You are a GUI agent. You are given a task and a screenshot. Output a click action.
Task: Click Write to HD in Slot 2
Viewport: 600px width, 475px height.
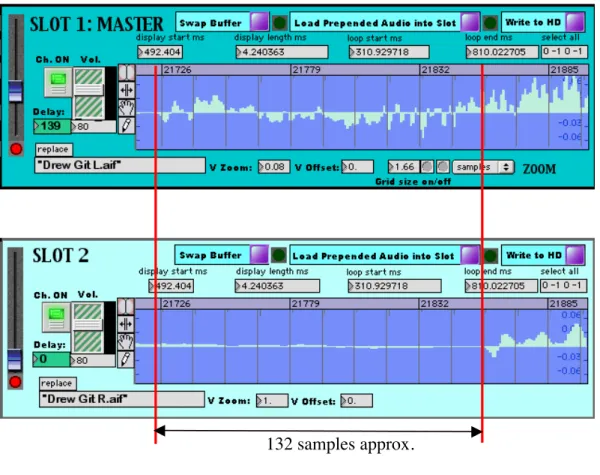[x=575, y=255]
